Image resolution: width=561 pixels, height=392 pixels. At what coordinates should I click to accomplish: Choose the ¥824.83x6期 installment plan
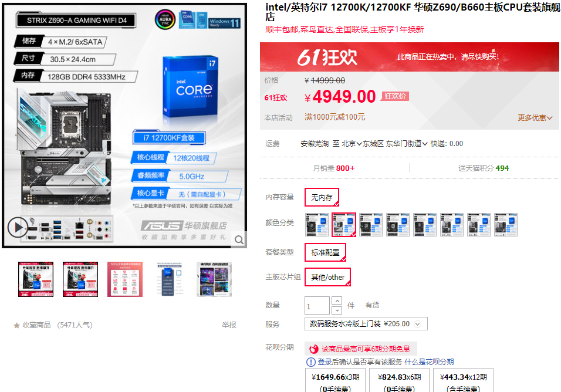pos(399,381)
